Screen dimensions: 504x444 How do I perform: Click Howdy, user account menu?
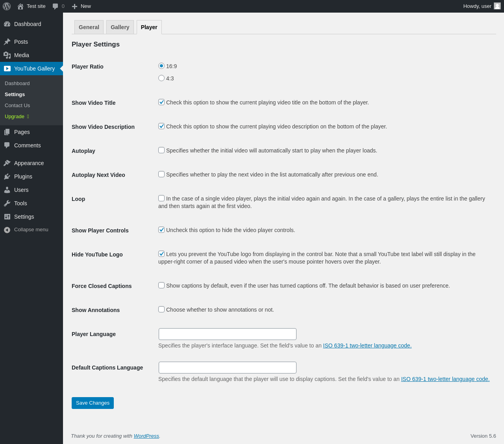click(x=482, y=6)
